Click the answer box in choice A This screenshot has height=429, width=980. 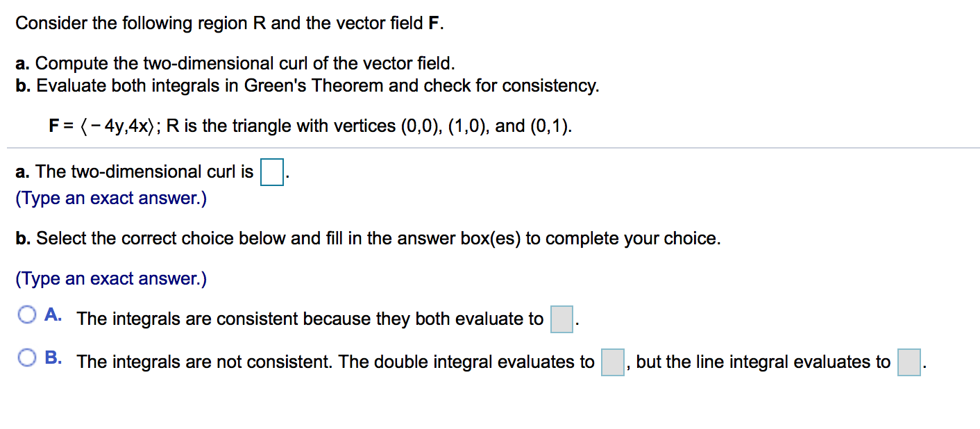(x=561, y=319)
